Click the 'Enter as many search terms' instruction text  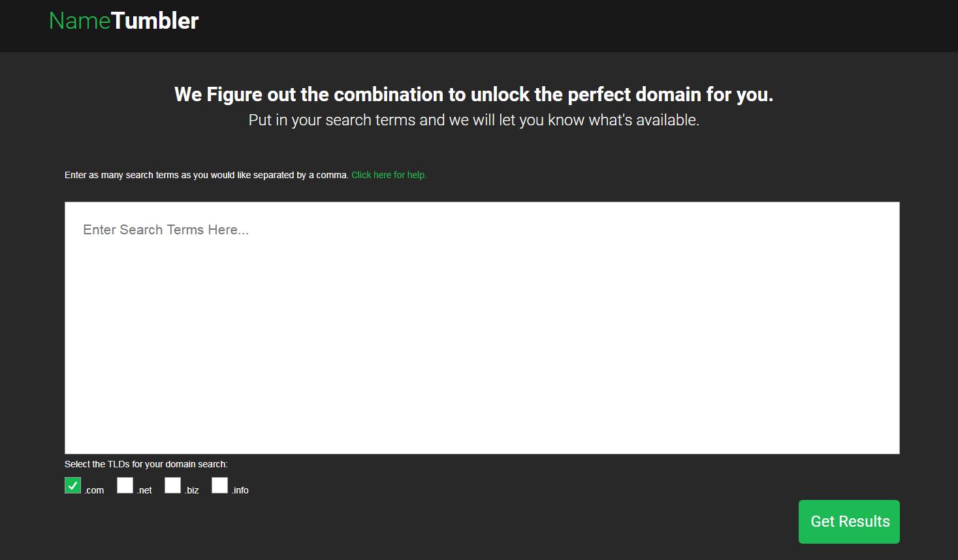pos(206,175)
